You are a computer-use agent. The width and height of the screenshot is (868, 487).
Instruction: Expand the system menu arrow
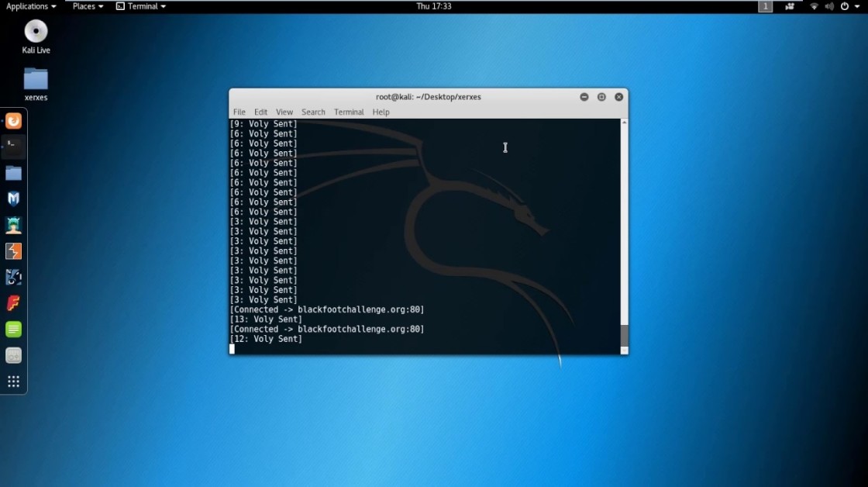[x=857, y=7]
